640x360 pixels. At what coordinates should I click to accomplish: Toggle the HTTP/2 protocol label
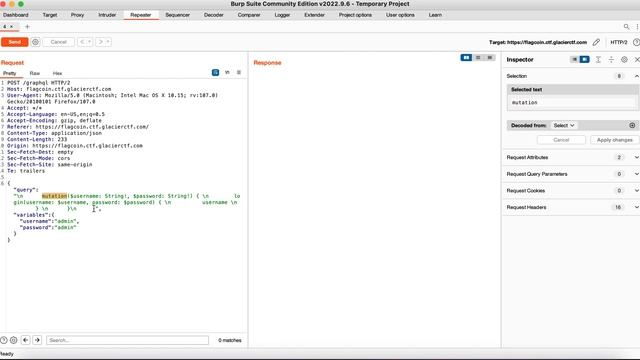point(618,42)
